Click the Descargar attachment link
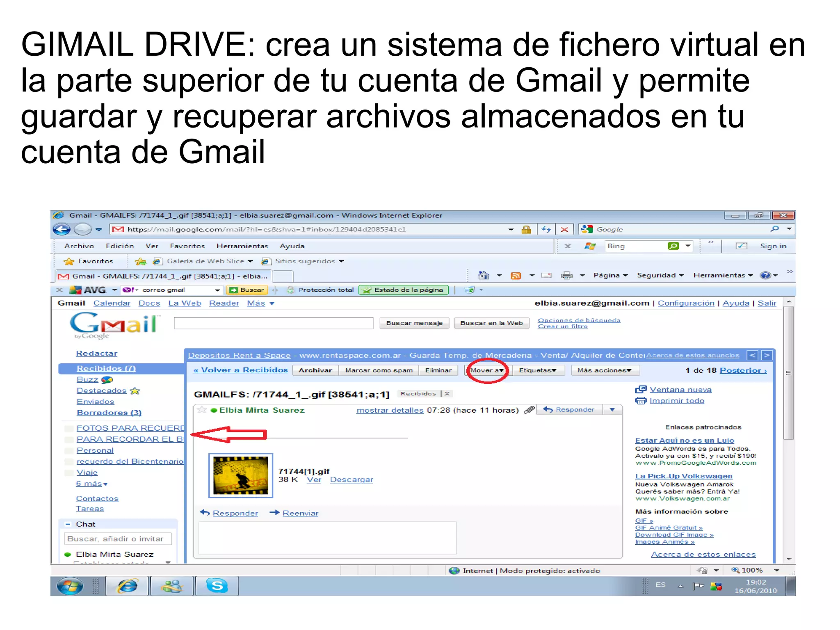 (352, 479)
